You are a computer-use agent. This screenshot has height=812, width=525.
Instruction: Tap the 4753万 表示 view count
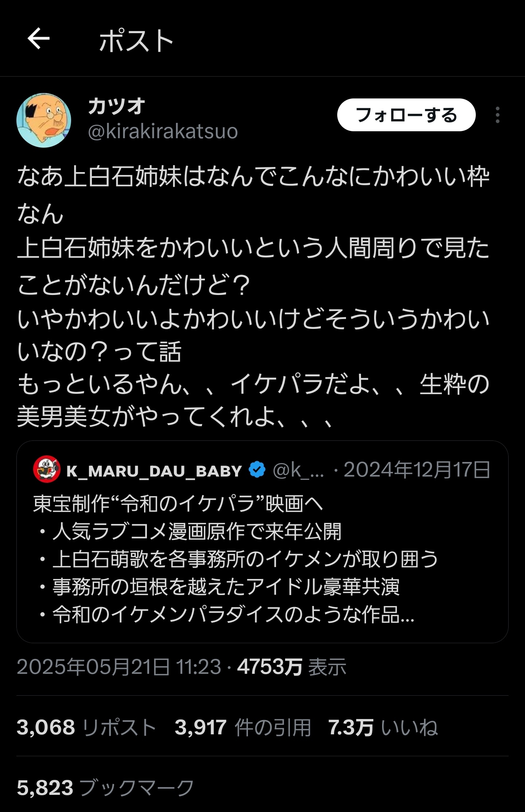[292, 667]
